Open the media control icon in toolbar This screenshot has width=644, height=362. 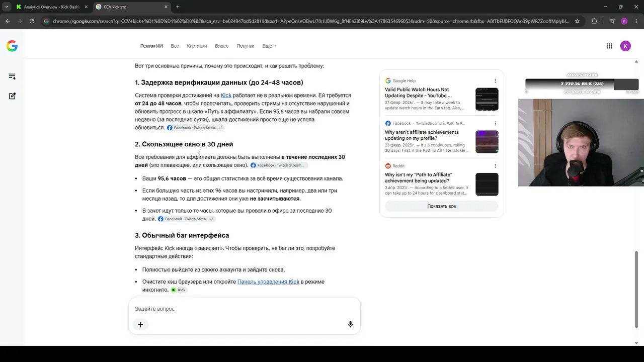[612, 21]
